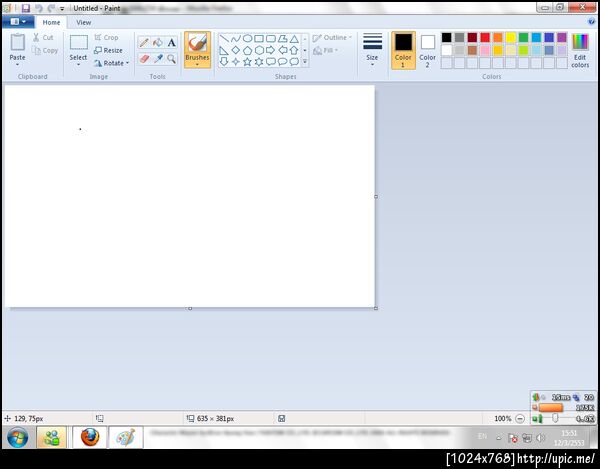Viewport: 600px width, 469px height.
Task: Open the Customize Quick Access Toolbar arrow
Action: (62, 8)
